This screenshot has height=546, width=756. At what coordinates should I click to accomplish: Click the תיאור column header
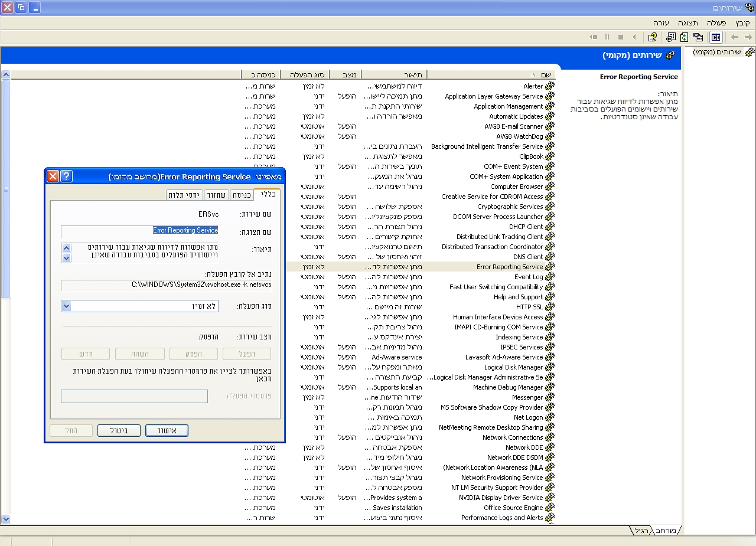394,74
